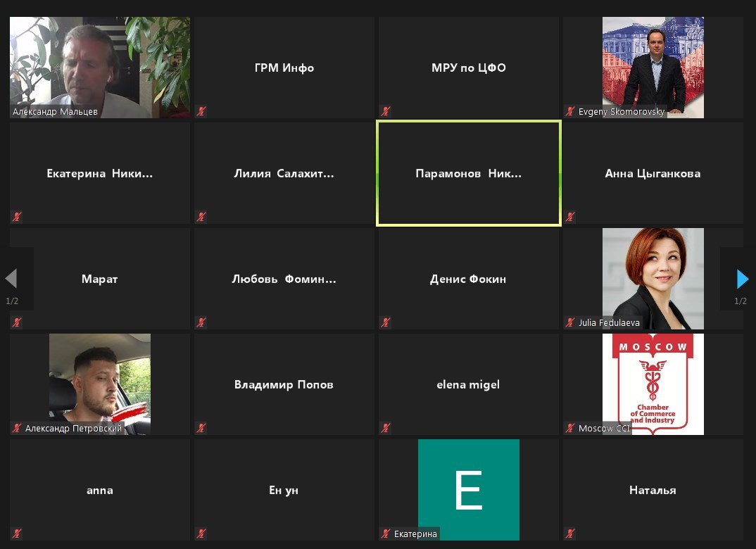Viewport: 756px width, 549px height.
Task: Select Julia Fedulaeva profile photo
Action: (653, 279)
